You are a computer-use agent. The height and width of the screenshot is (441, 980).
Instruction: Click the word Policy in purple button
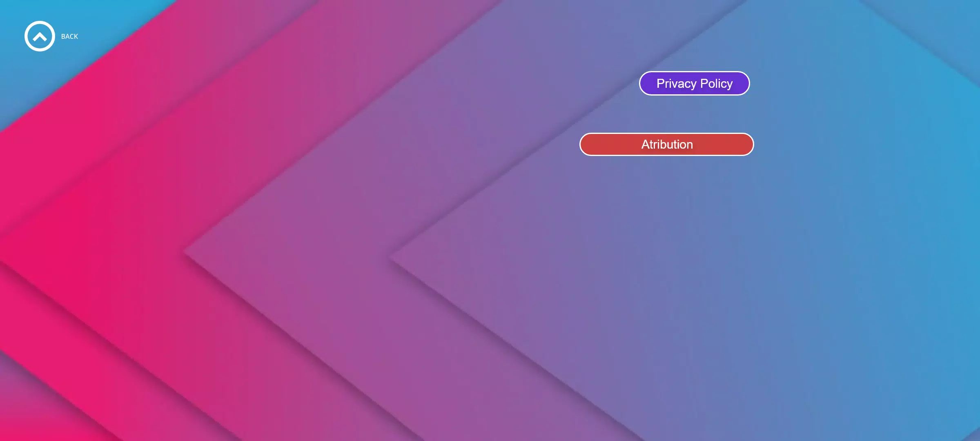click(716, 84)
